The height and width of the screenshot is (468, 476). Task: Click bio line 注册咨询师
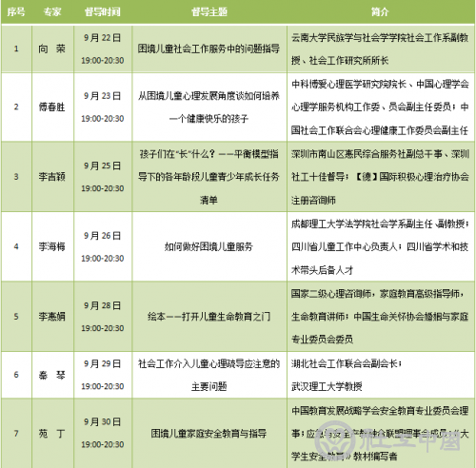[313, 200]
